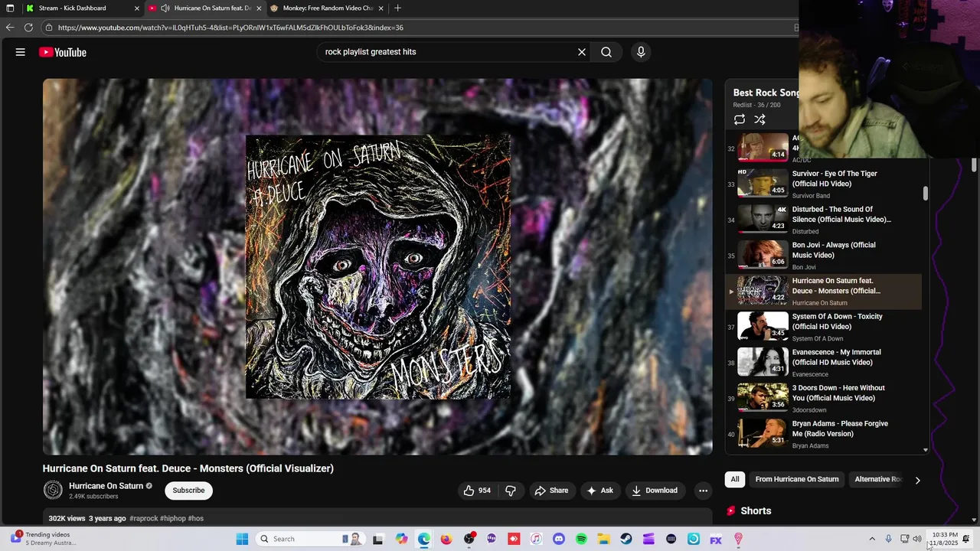The width and height of the screenshot is (980, 551).
Task: Clear the search box text
Action: pos(582,52)
